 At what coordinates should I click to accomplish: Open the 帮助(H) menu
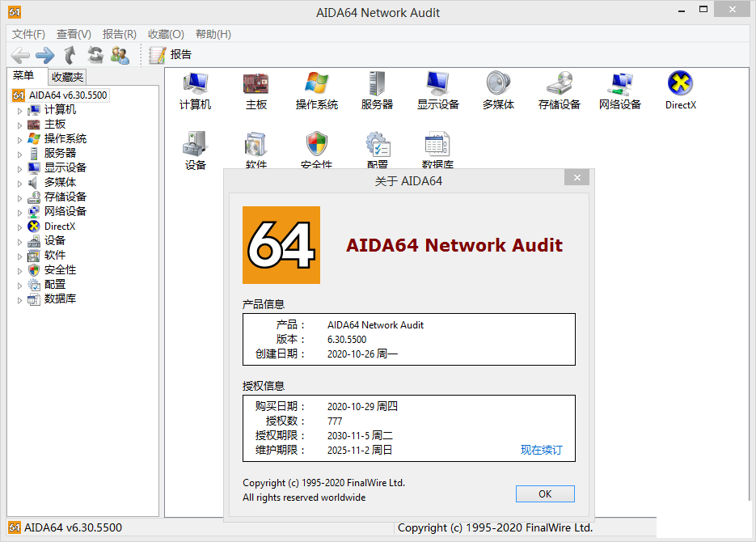coord(213,34)
